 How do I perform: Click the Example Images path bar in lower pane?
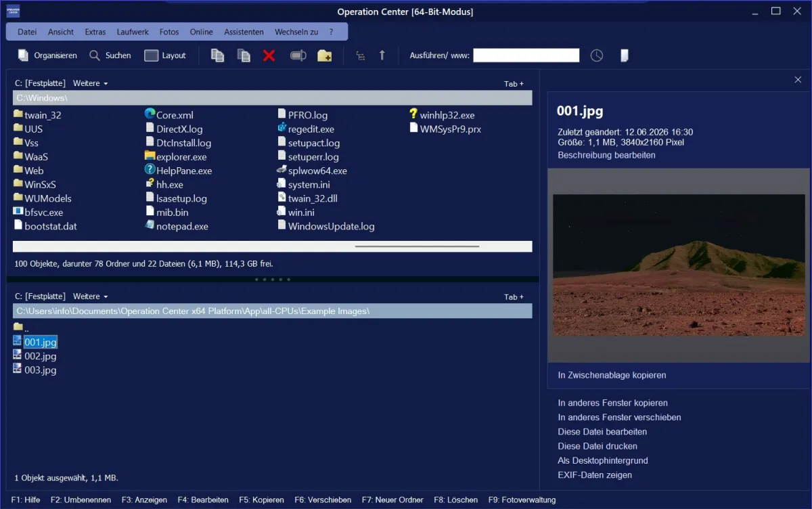273,311
